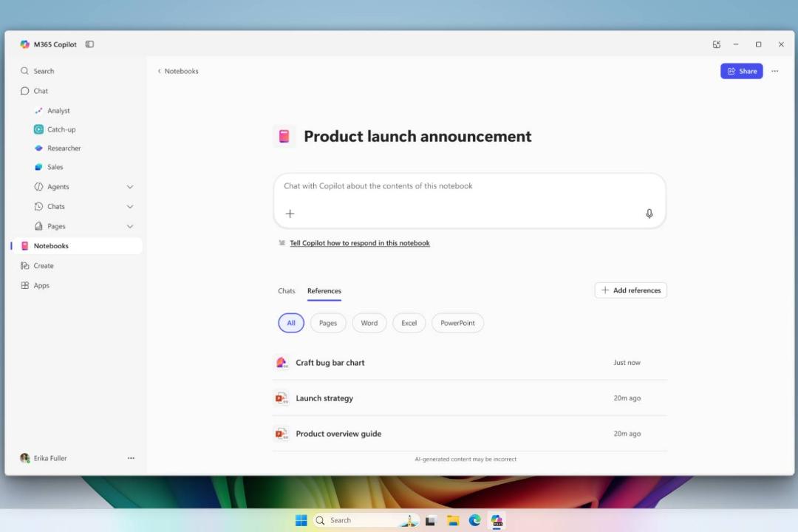Select the All filter chip
This screenshot has width=798, height=532.
(x=291, y=323)
